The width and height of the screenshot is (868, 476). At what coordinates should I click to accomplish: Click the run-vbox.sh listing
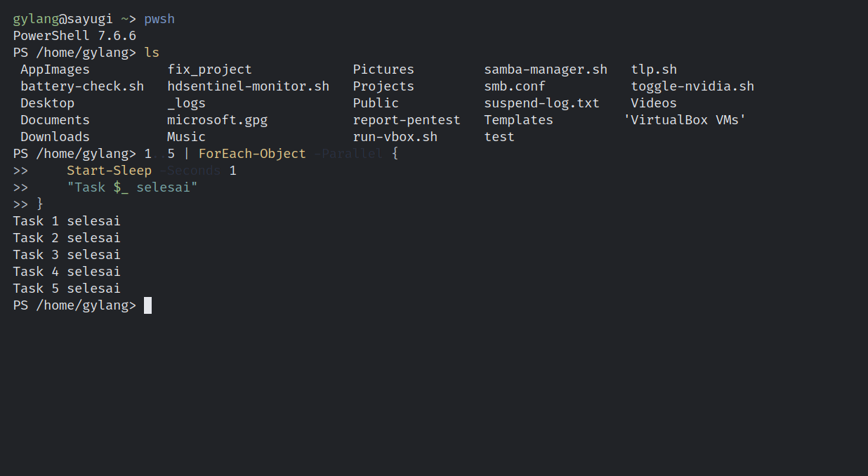(395, 137)
